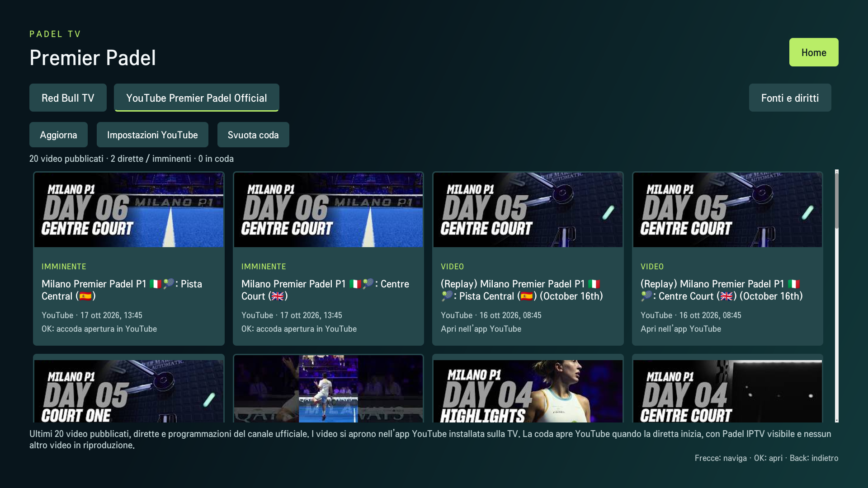Click IMMINENTE label on Centre Court card
The image size is (868, 488).
coord(264,267)
